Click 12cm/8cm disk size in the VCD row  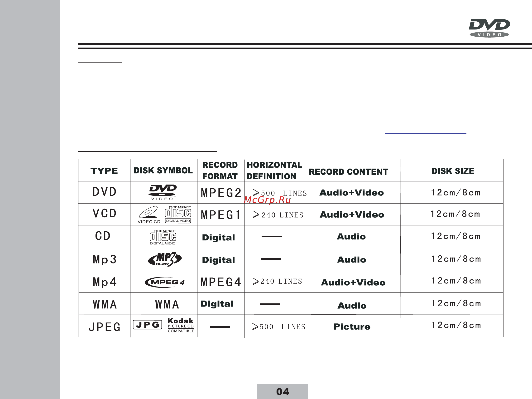455,214
